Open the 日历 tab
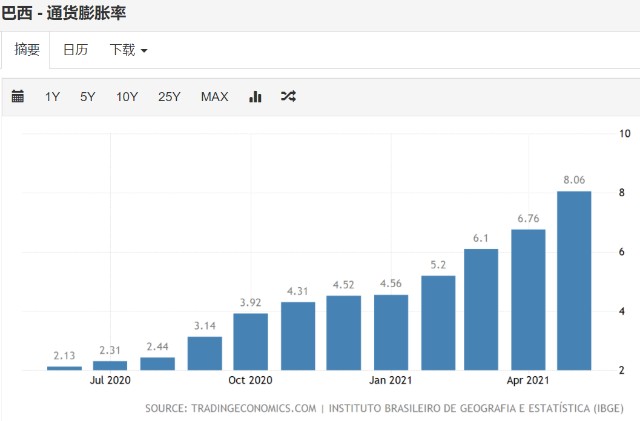 tap(76, 50)
